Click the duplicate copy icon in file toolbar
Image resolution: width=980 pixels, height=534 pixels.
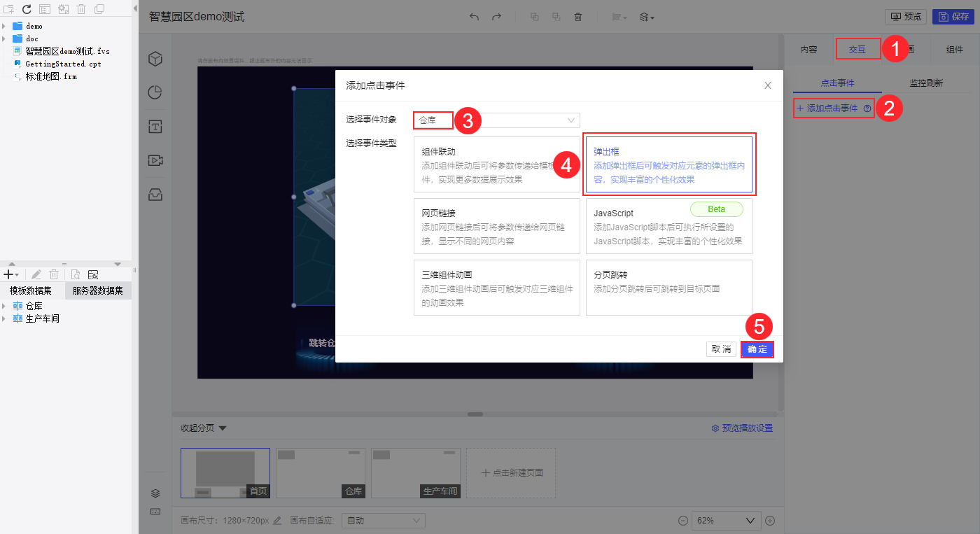99,9
